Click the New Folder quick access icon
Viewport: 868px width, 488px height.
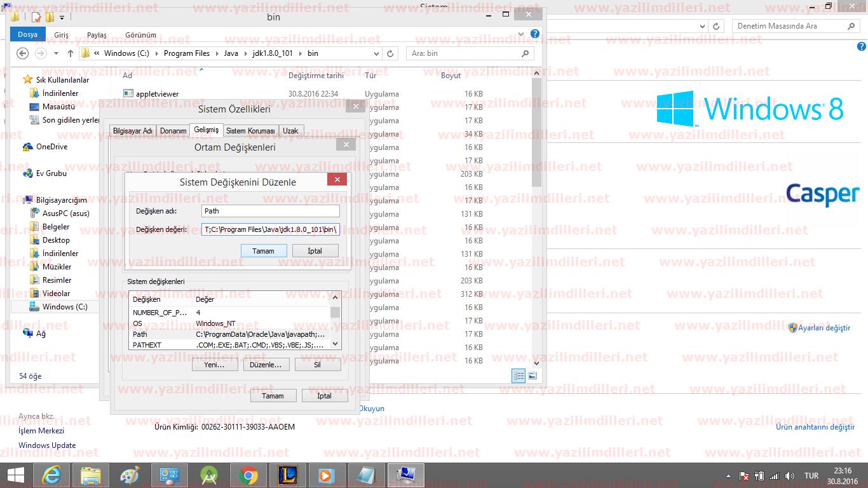[x=50, y=17]
